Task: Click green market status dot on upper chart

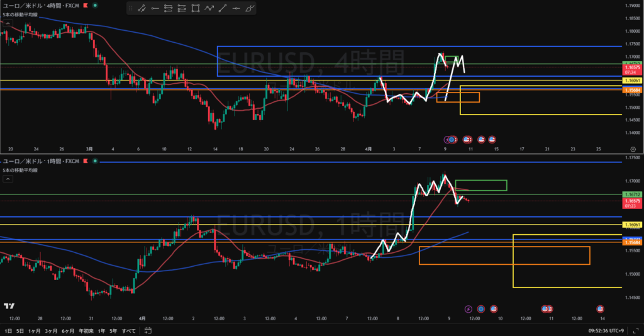Action: point(95,5)
